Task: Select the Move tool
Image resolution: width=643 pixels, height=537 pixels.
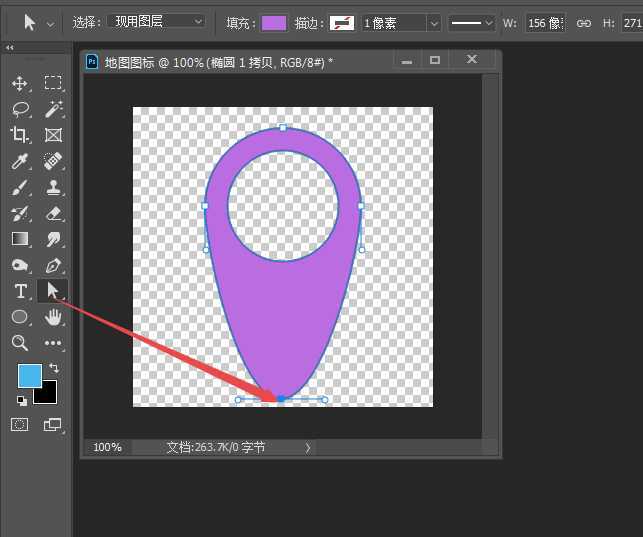Action: (20, 83)
